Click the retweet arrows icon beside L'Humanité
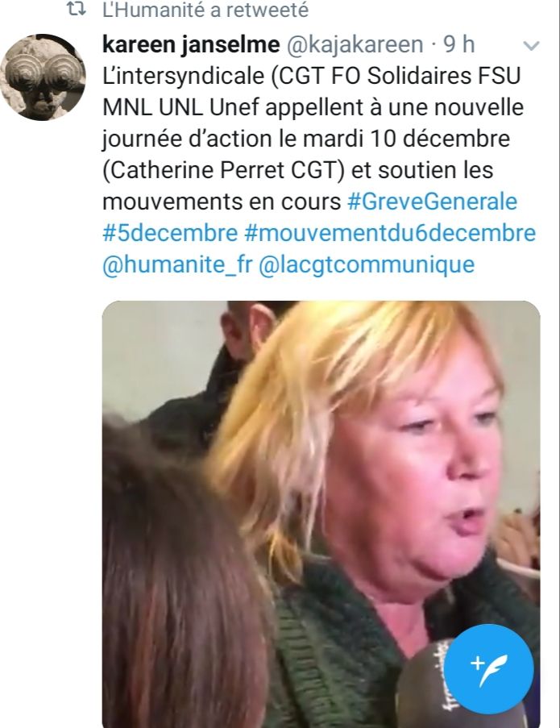 pos(76,10)
